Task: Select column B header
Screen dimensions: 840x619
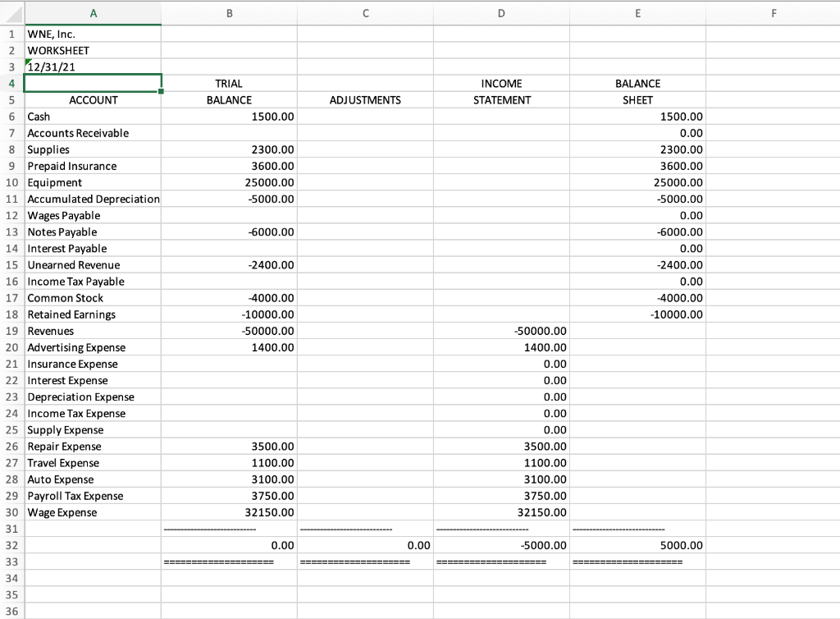Action: (230, 13)
